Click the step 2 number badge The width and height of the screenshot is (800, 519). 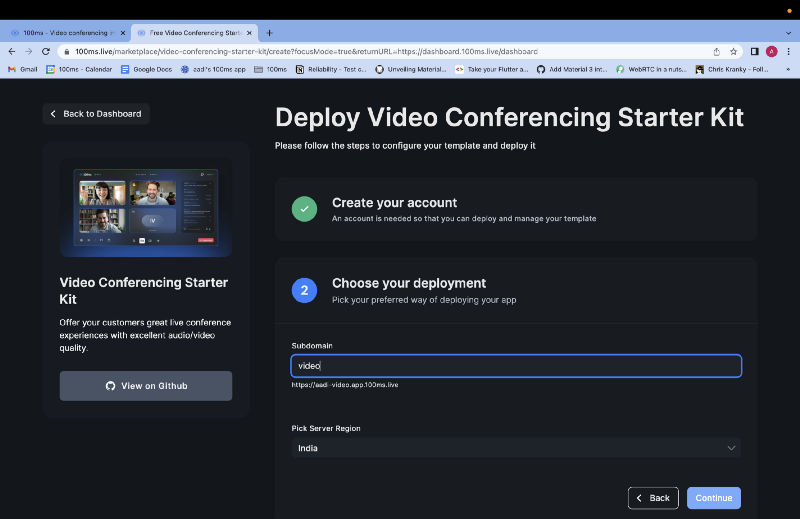tap(305, 290)
